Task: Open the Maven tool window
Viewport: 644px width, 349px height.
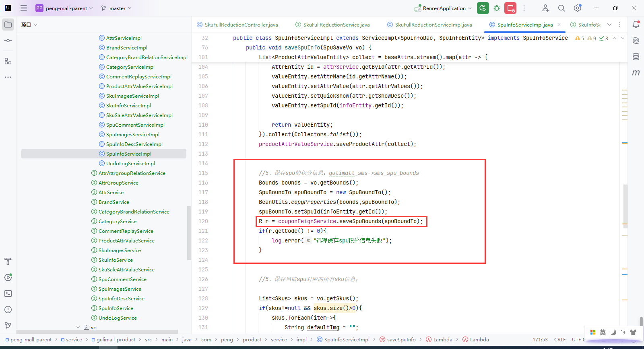Action: click(636, 73)
